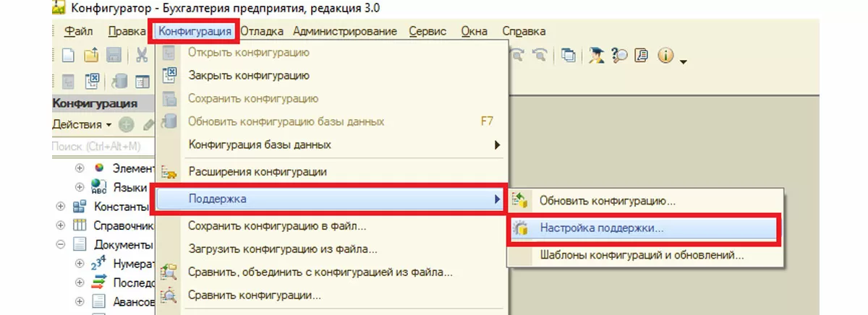The width and height of the screenshot is (868, 315).
Task: Click the Save floppy disk toolbar icon
Action: (x=114, y=55)
